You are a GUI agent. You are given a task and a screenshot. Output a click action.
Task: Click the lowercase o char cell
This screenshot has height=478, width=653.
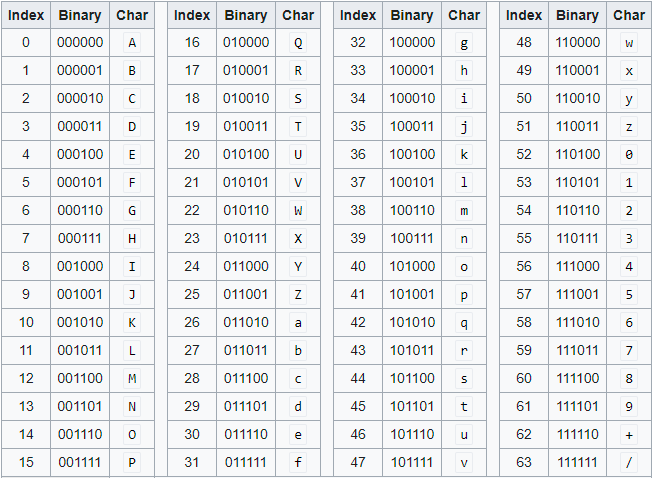click(464, 266)
